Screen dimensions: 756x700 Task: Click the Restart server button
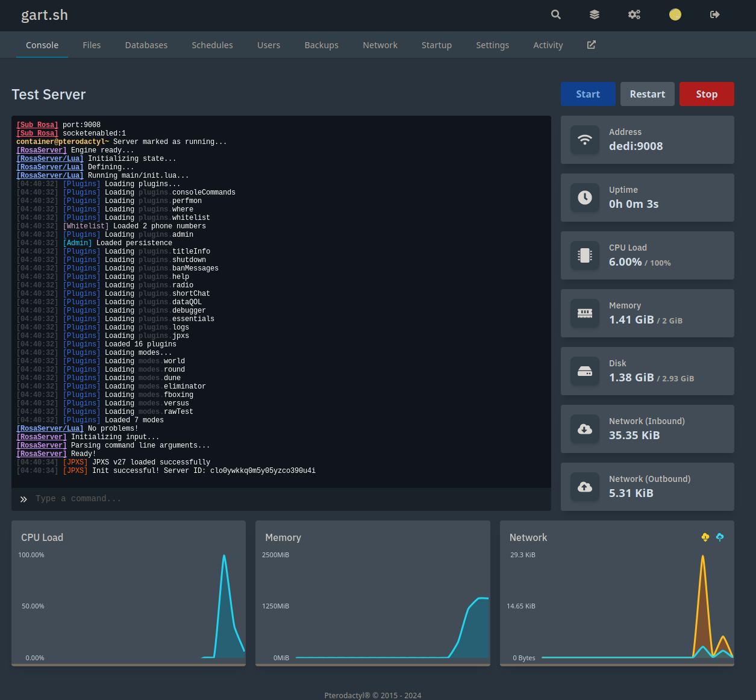pyautogui.click(x=648, y=94)
